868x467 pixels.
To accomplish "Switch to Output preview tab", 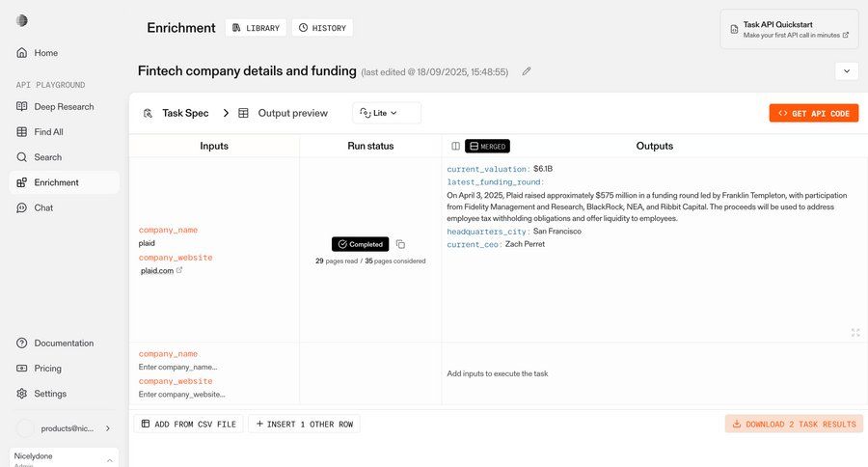I will pyautogui.click(x=283, y=113).
